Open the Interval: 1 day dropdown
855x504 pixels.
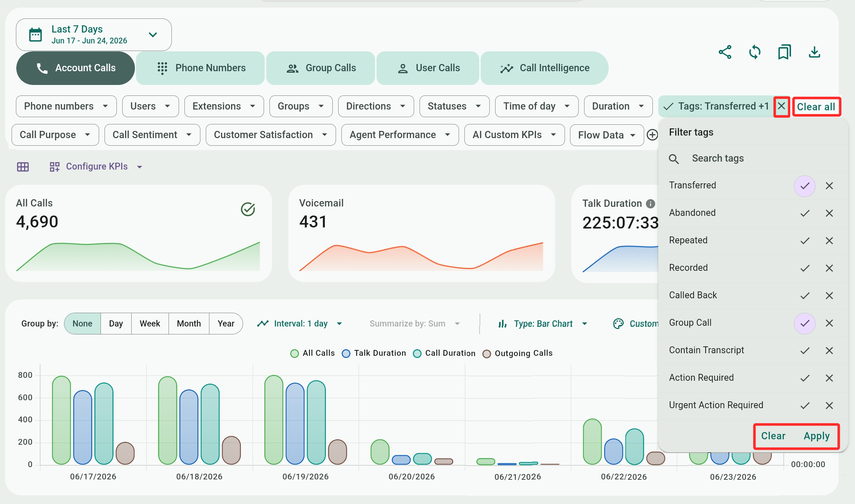(300, 324)
